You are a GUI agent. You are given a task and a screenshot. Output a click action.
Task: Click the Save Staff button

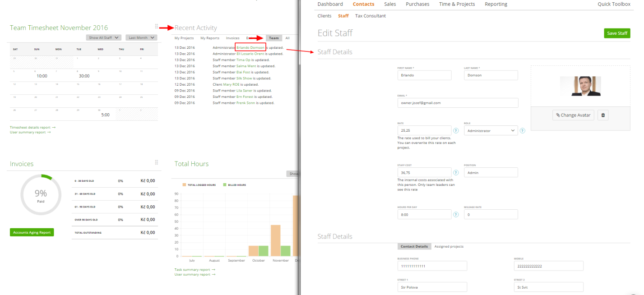coord(617,33)
